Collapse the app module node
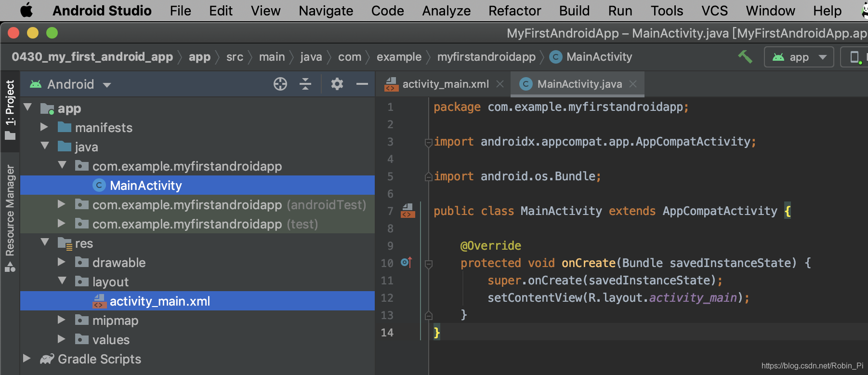 [28, 107]
